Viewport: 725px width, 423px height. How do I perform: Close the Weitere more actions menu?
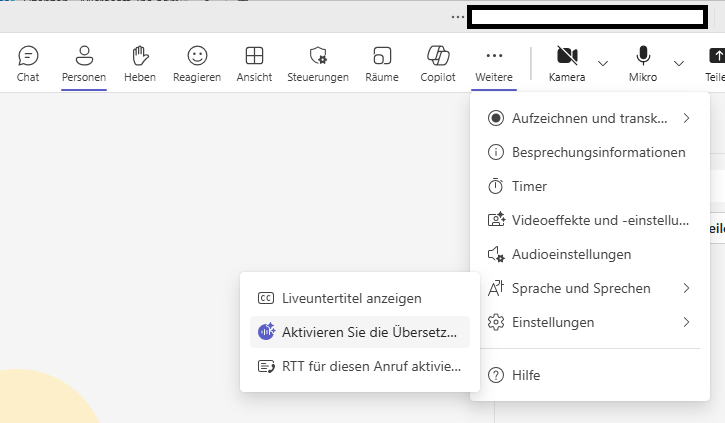[x=494, y=64]
